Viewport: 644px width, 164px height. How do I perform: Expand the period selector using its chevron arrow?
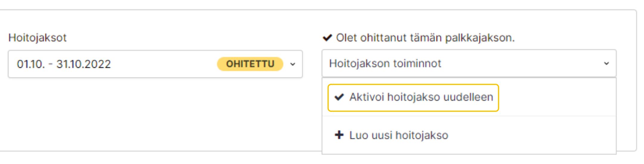pyautogui.click(x=293, y=64)
